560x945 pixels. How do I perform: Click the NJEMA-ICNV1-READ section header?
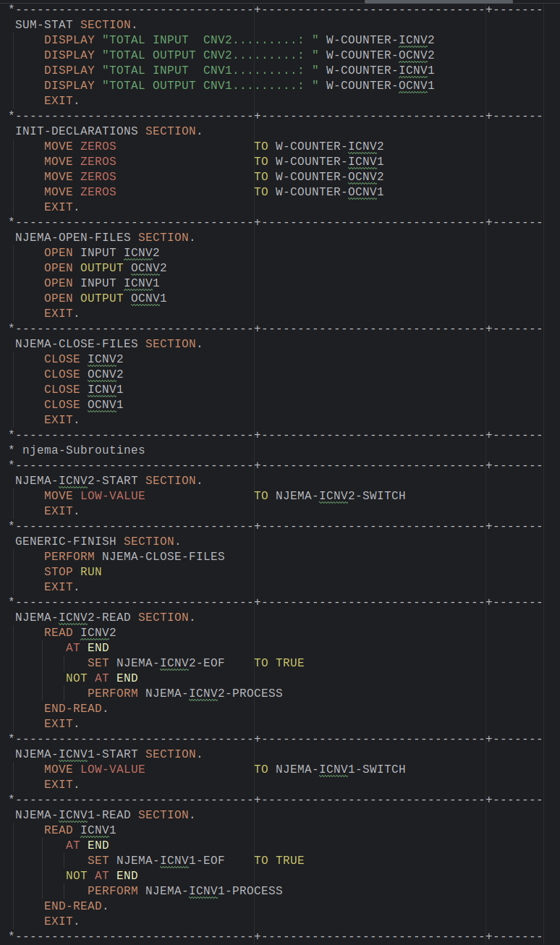(x=105, y=815)
